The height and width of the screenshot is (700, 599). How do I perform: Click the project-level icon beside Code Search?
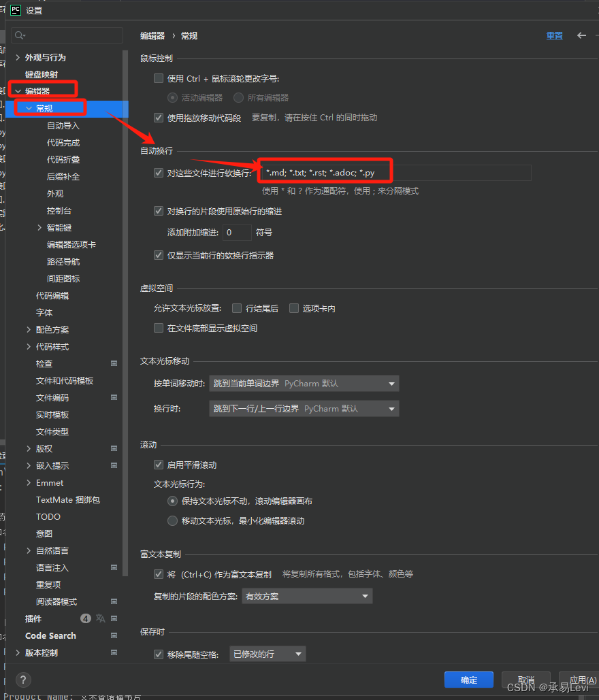click(114, 635)
